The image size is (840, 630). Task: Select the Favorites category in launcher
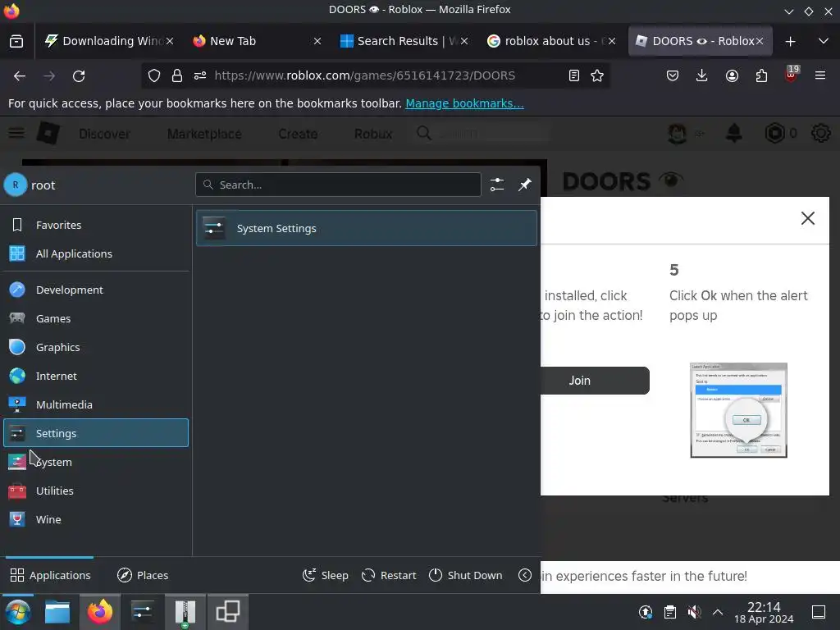pyautogui.click(x=96, y=225)
